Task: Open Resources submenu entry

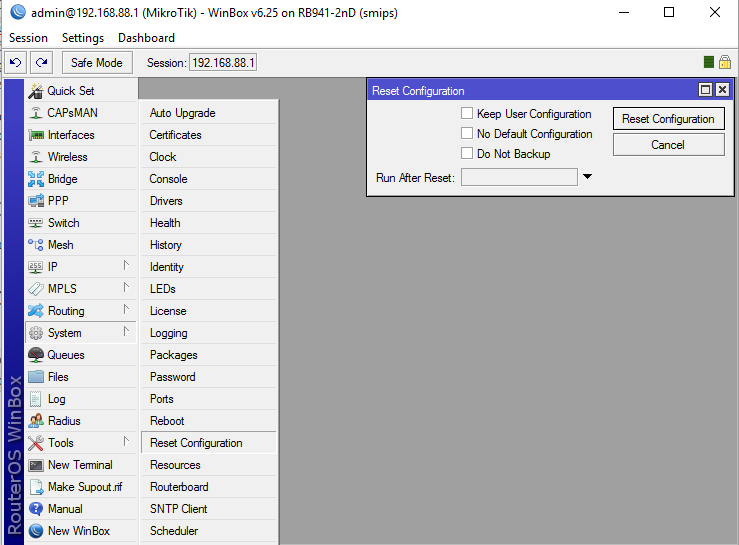Action: click(209, 465)
